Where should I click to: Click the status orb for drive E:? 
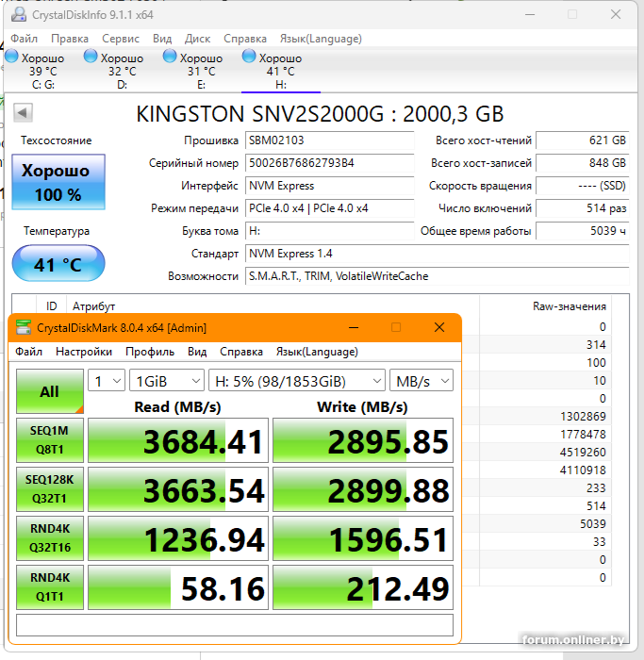(x=171, y=57)
